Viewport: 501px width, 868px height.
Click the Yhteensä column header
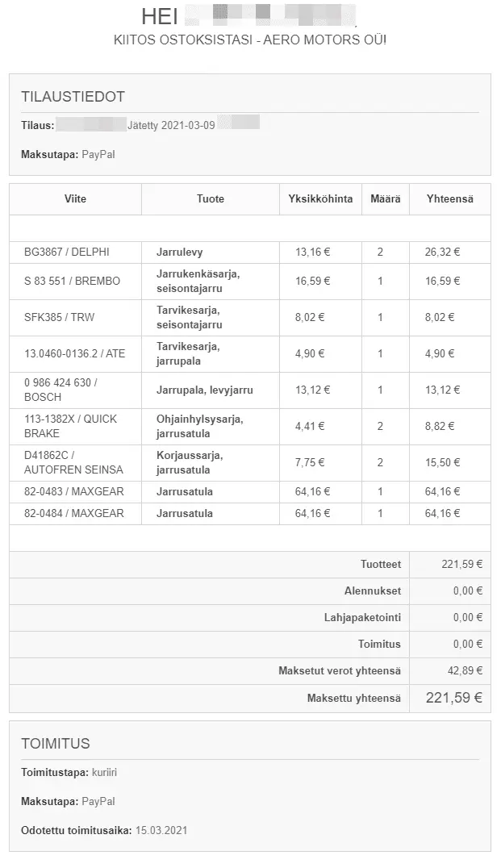click(x=449, y=198)
